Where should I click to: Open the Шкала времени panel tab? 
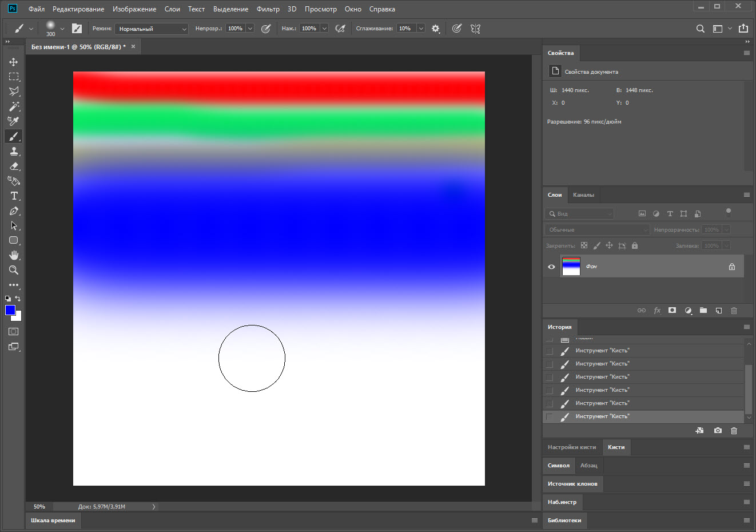pyautogui.click(x=53, y=521)
